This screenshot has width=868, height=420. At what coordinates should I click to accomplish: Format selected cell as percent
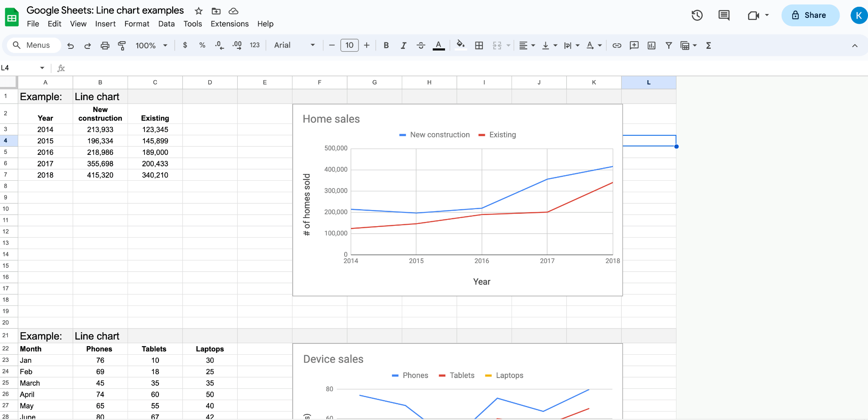202,45
